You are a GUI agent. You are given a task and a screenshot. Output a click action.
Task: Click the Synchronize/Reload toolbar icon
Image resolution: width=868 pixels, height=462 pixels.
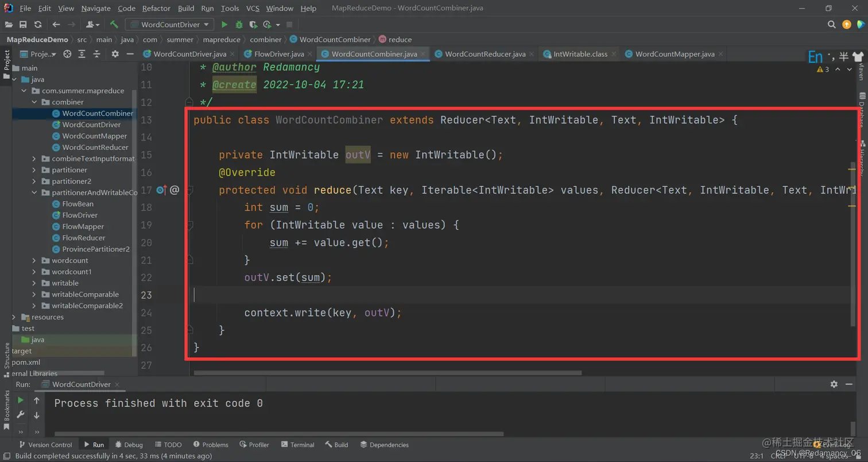[38, 25]
